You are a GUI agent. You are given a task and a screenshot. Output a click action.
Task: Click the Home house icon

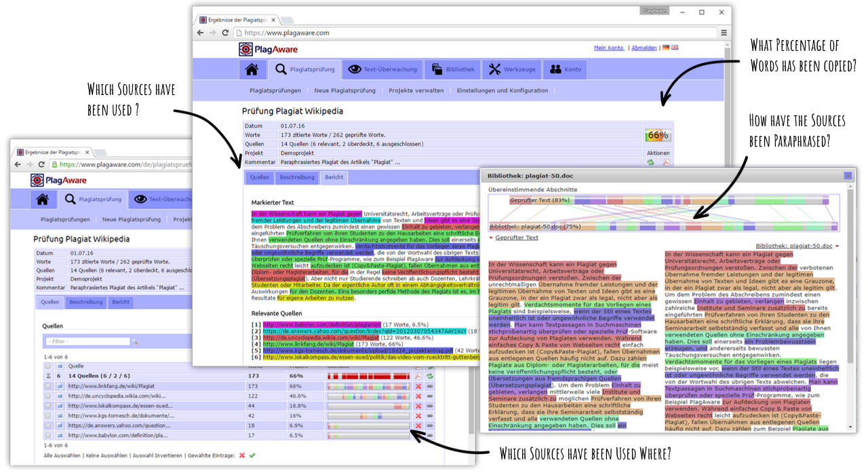(x=252, y=69)
